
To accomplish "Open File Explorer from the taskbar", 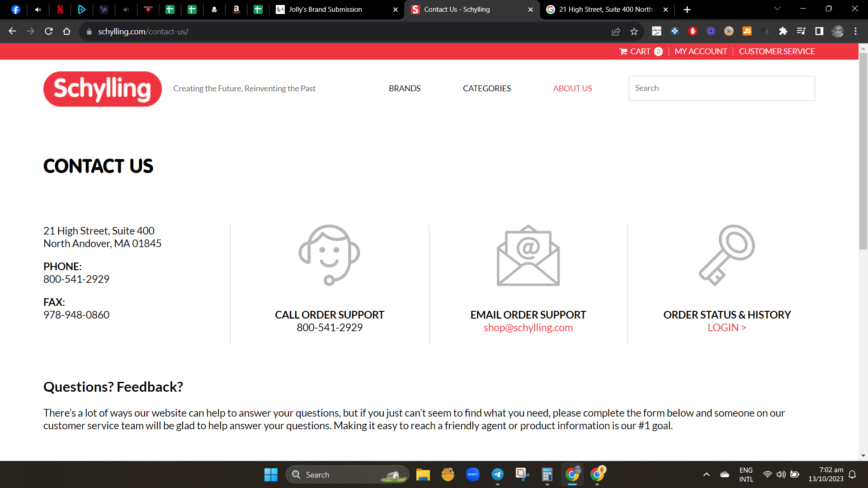I will click(423, 474).
